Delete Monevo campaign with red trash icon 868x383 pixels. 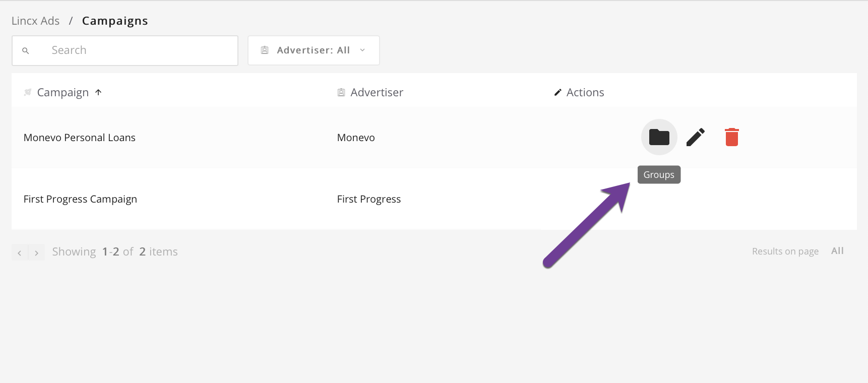point(731,137)
